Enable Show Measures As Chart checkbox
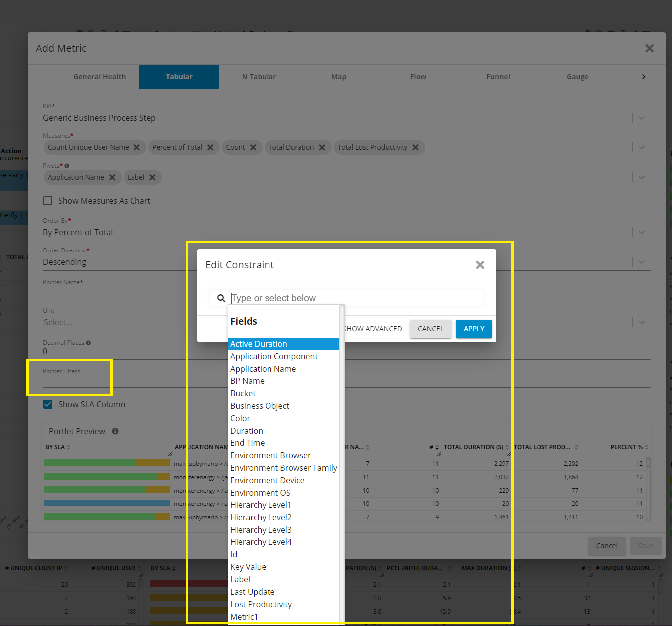The height and width of the screenshot is (626, 672). click(x=48, y=201)
